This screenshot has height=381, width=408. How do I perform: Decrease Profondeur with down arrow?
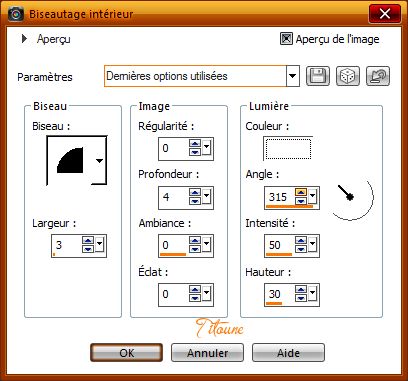pyautogui.click(x=195, y=201)
